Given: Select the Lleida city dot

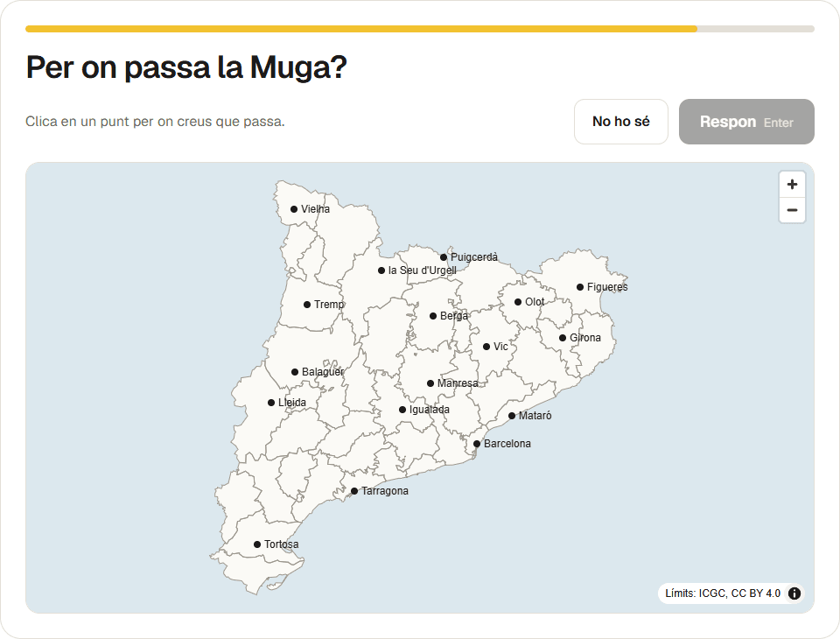Looking at the screenshot, I should pyautogui.click(x=271, y=403).
